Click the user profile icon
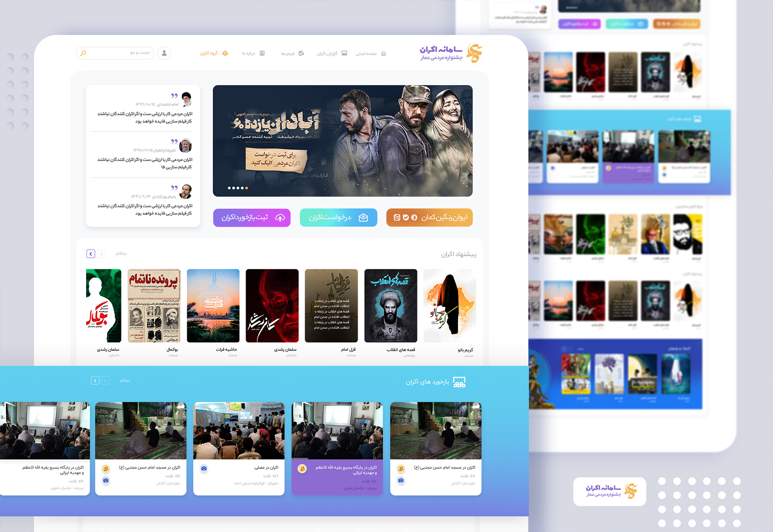This screenshot has height=532, width=773. (x=164, y=53)
